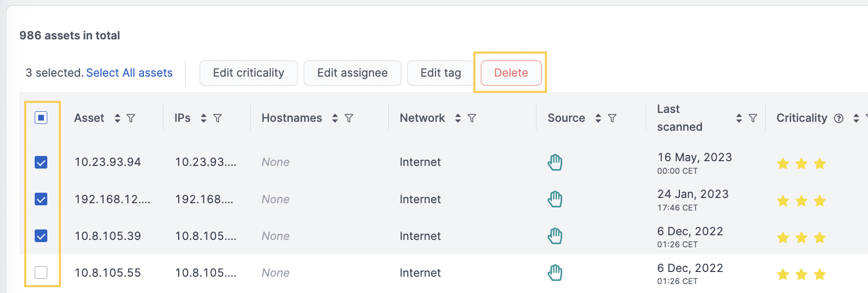Click the hand source icon for 10.8.105.55

tap(555, 273)
